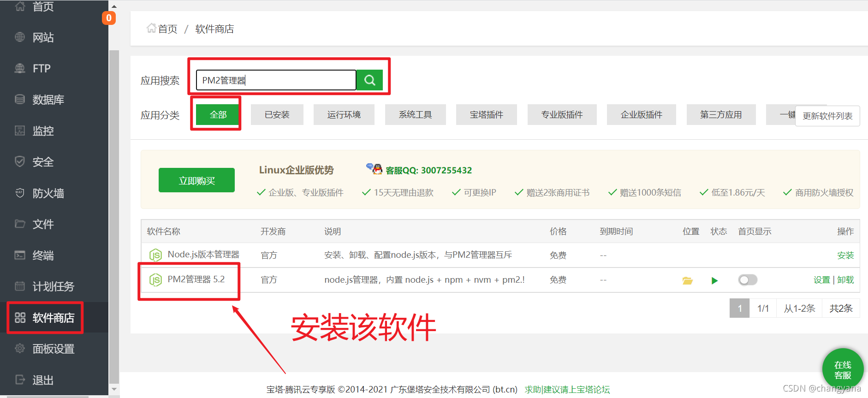
Task: Click the application search input field
Action: tap(276, 80)
